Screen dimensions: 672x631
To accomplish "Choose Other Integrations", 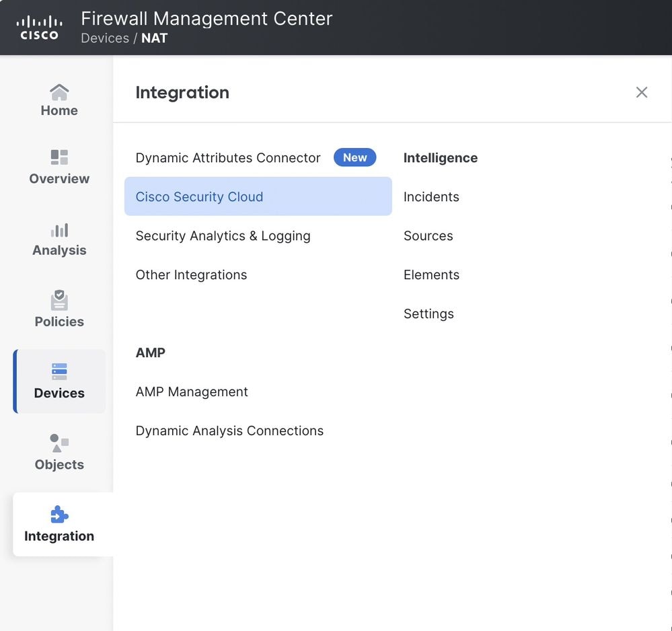I will [192, 275].
